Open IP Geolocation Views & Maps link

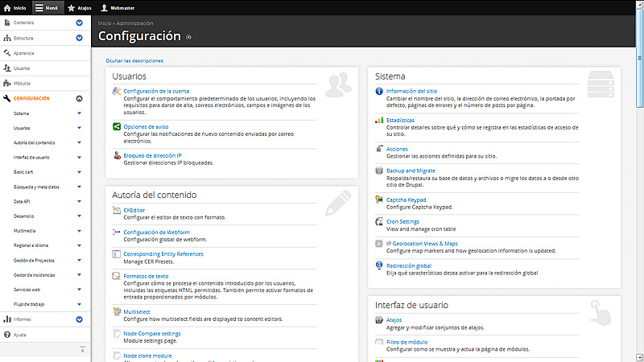tap(422, 244)
